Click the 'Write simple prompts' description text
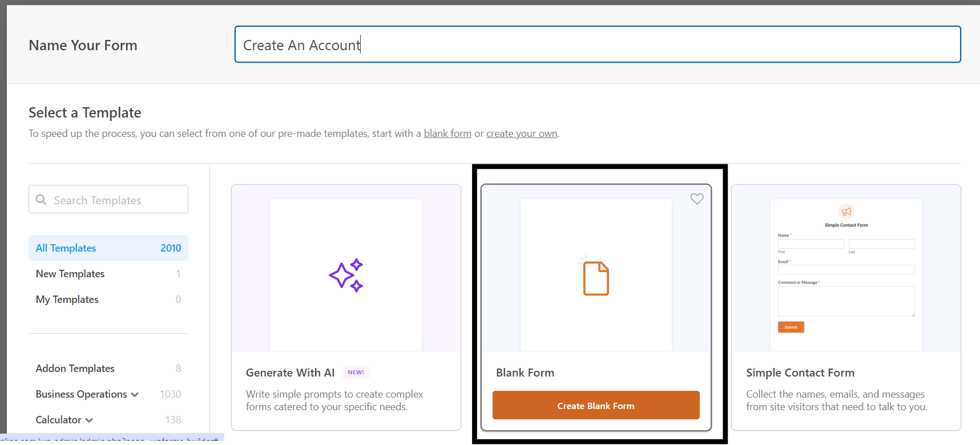Image resolution: width=980 pixels, height=445 pixels. coord(334,400)
